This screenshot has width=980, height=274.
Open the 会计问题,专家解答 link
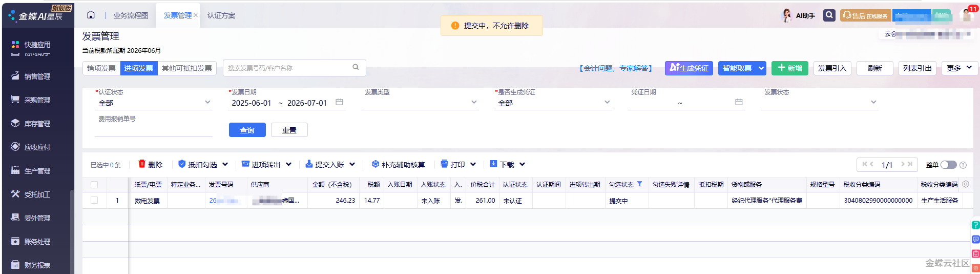click(x=616, y=68)
